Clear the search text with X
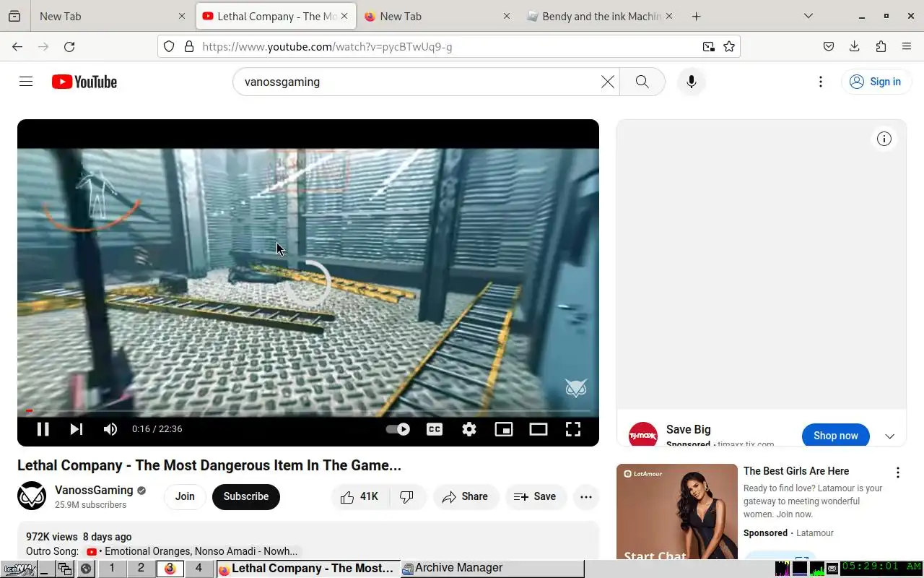Image resolution: width=924 pixels, height=578 pixels. 608,82
